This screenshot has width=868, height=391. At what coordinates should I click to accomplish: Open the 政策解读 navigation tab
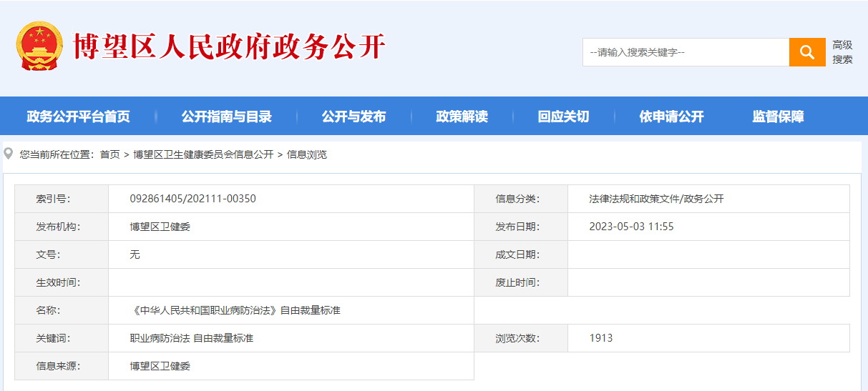(462, 117)
